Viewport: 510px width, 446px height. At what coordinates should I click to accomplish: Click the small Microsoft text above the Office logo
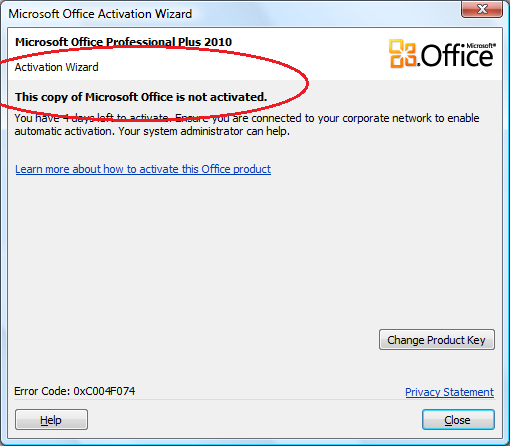[481, 46]
